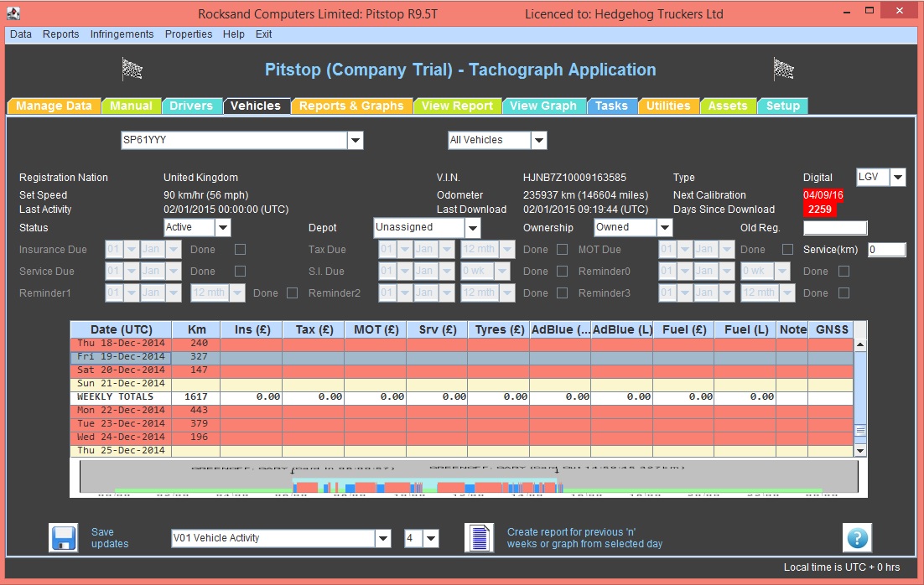Screen dimensions: 924x585
Task: Switch to the Manage Data tab
Action: [x=54, y=106]
